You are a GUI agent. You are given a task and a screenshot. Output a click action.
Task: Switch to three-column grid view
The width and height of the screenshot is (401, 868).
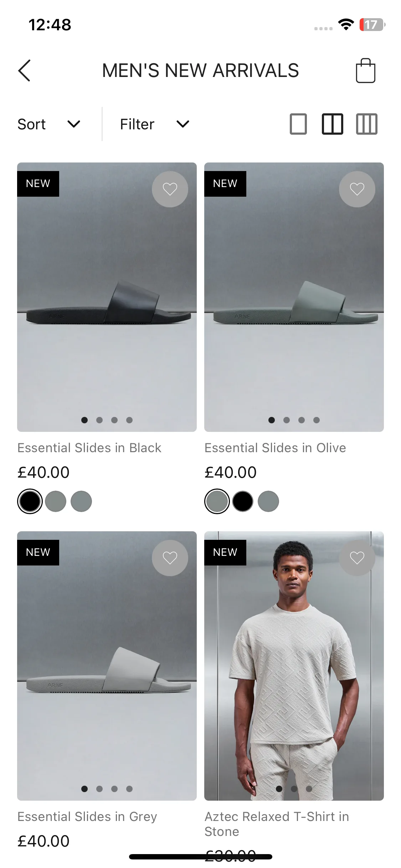pyautogui.click(x=366, y=124)
